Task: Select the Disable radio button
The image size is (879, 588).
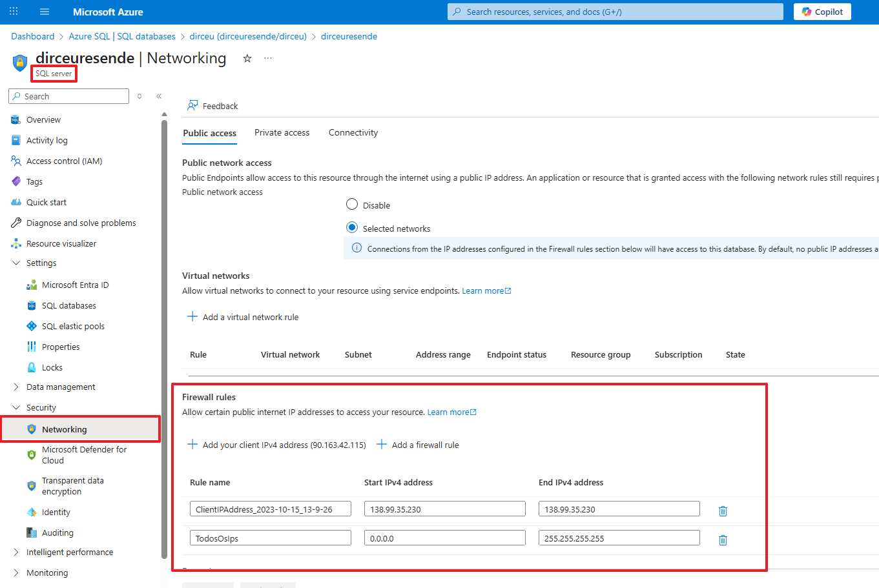Action: pos(352,205)
